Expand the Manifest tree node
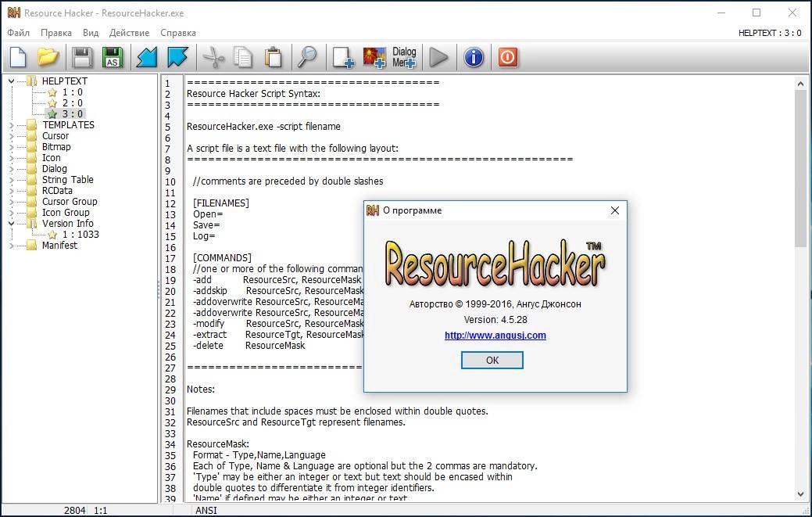 pyautogui.click(x=12, y=246)
